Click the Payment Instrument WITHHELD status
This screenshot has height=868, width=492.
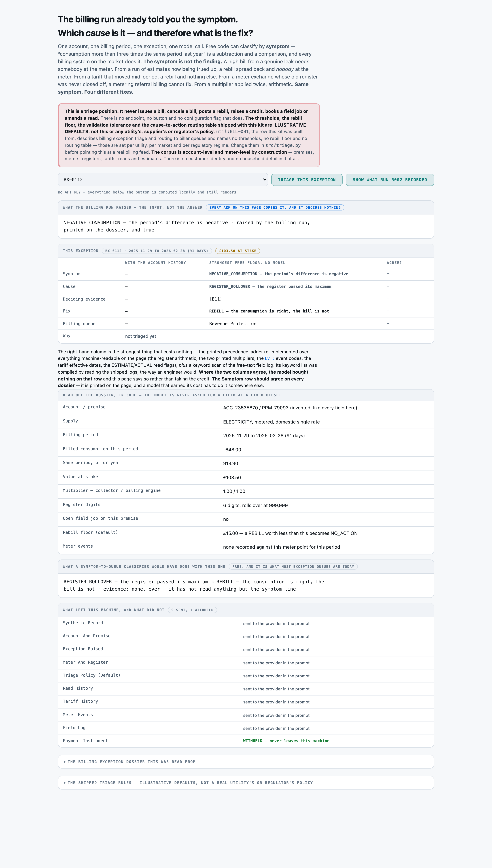pyautogui.click(x=286, y=741)
